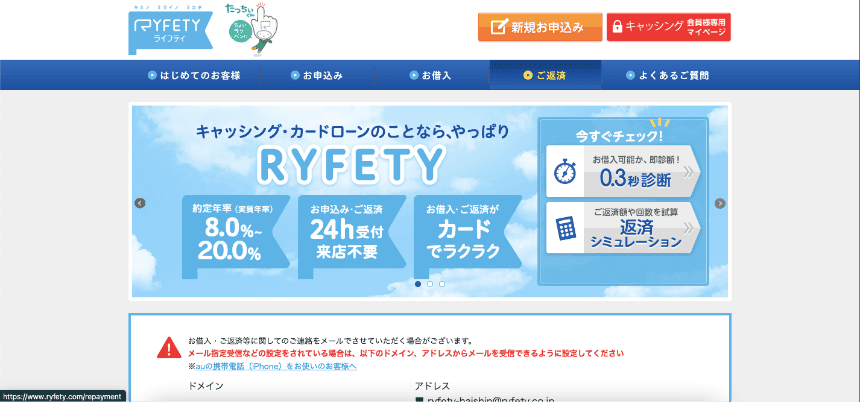Open よくあるご質問 menu item

click(x=667, y=76)
